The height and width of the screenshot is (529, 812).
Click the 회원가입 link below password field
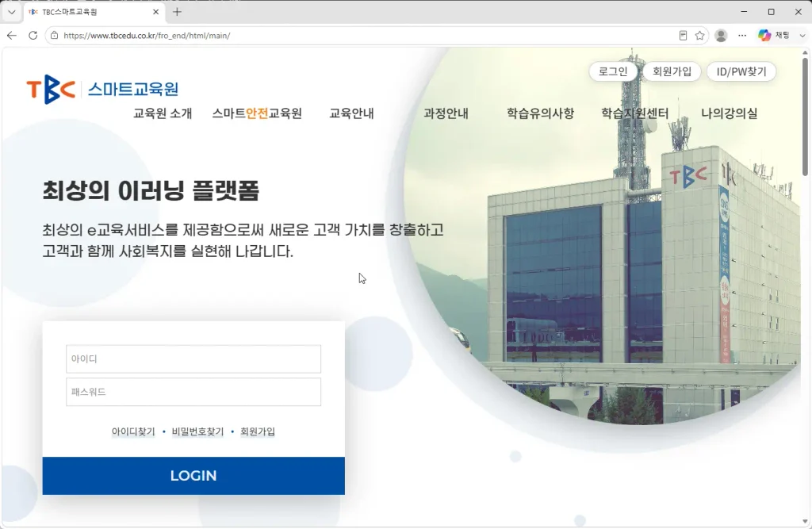coord(258,431)
